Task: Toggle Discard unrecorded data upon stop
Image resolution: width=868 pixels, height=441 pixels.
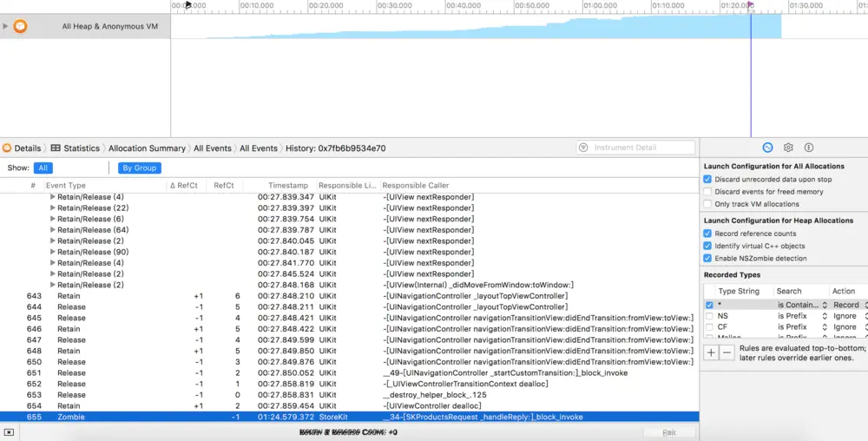Action: tap(707, 180)
